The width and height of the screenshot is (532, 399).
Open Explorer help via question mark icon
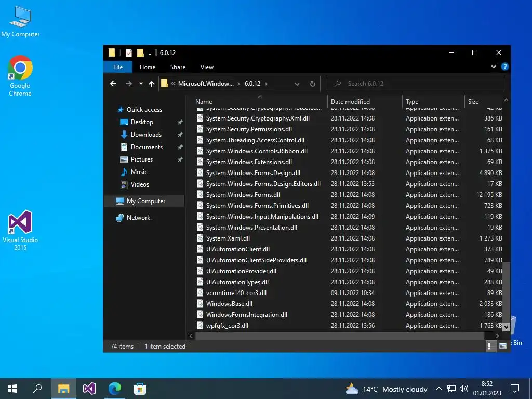(504, 66)
